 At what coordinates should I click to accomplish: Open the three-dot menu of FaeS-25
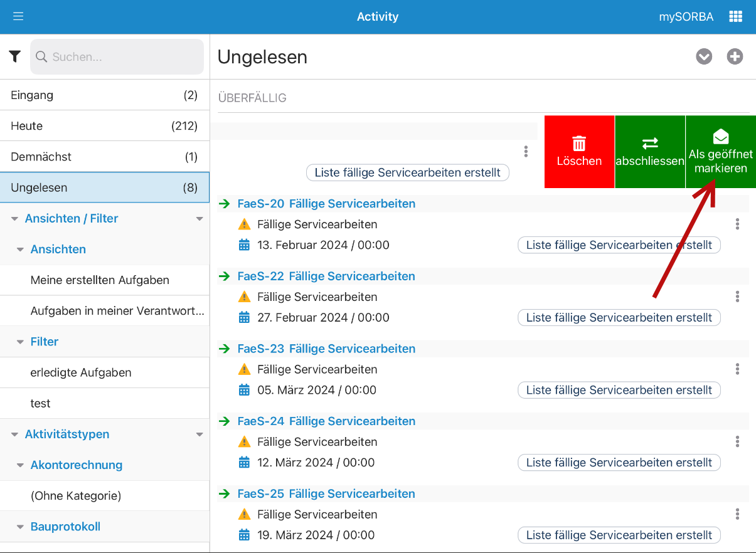tap(737, 514)
